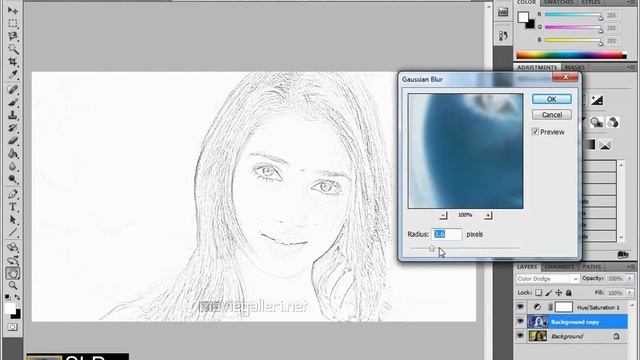Toggle lock image pixels
The width and height of the screenshot is (640, 360).
pos(549,293)
